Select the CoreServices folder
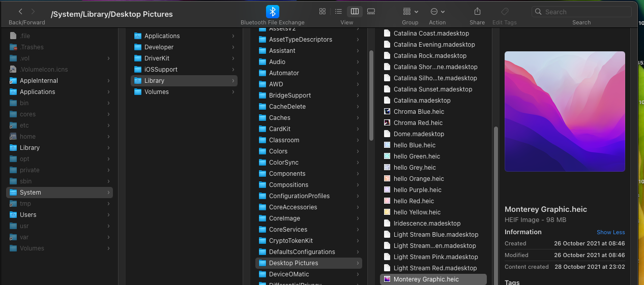The width and height of the screenshot is (644, 285). click(x=309, y=230)
